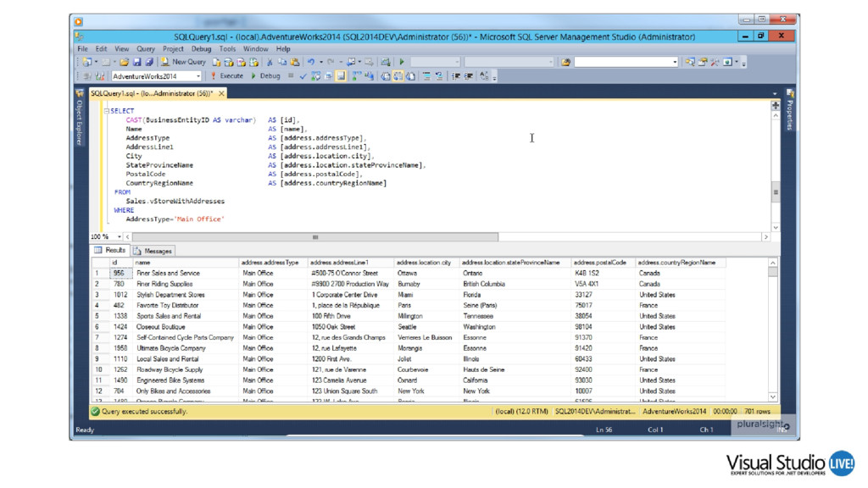Viewport: 868px width, 488px height.
Task: Click the Execute button
Action: (x=227, y=76)
